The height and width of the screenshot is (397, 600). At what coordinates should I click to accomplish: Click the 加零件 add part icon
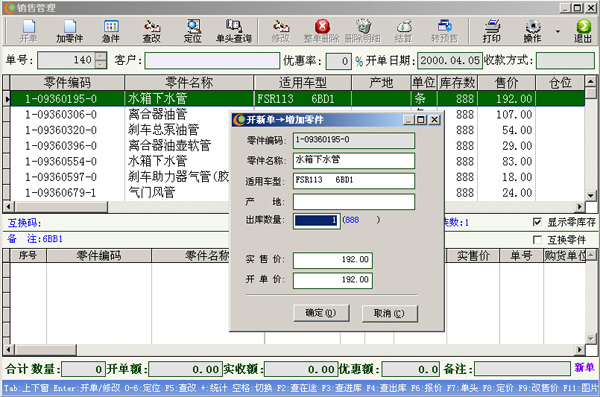[x=70, y=31]
